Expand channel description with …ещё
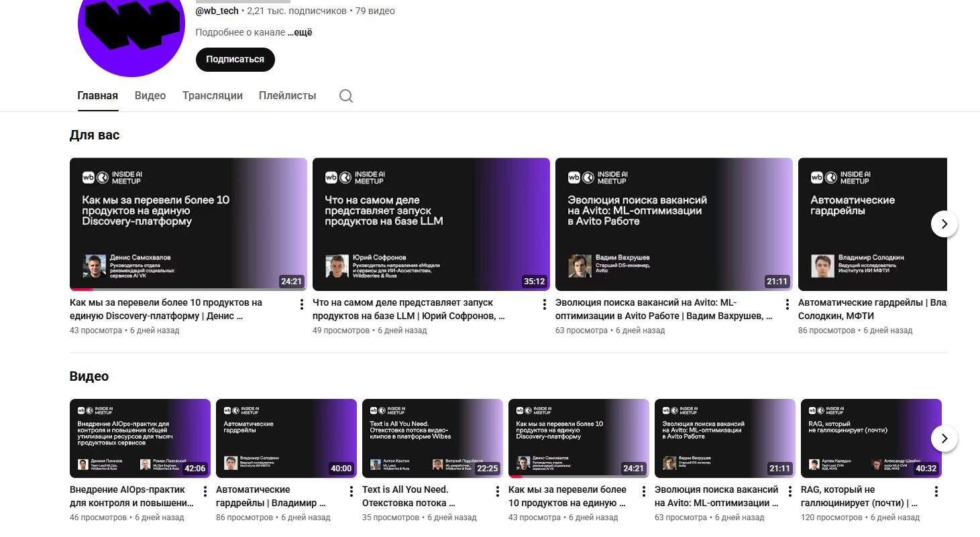 (x=300, y=32)
